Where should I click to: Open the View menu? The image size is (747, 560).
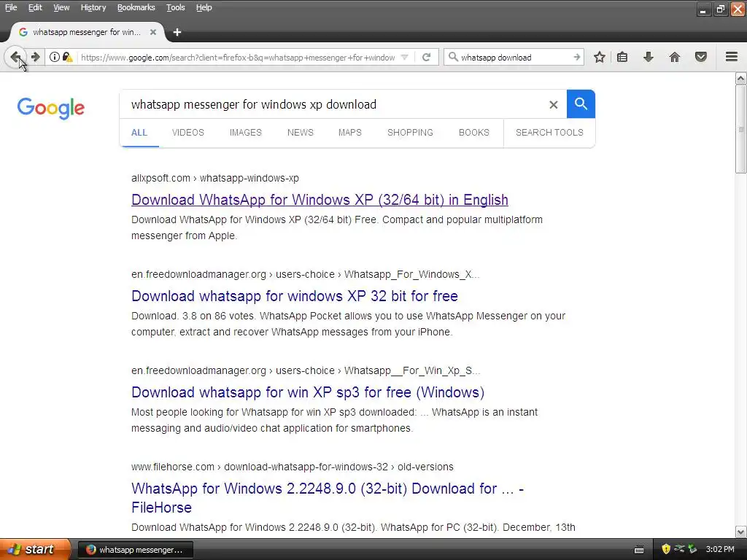click(61, 7)
